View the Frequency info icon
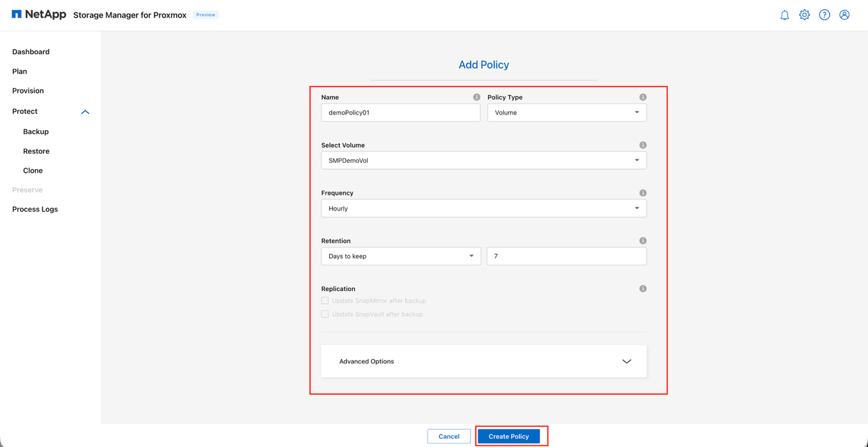This screenshot has height=447, width=868. (x=643, y=192)
